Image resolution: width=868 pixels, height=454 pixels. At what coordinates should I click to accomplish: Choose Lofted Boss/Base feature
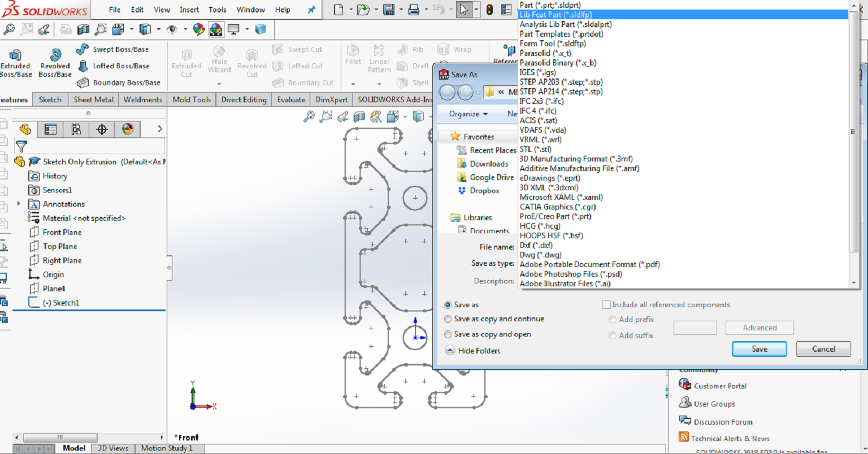click(113, 66)
